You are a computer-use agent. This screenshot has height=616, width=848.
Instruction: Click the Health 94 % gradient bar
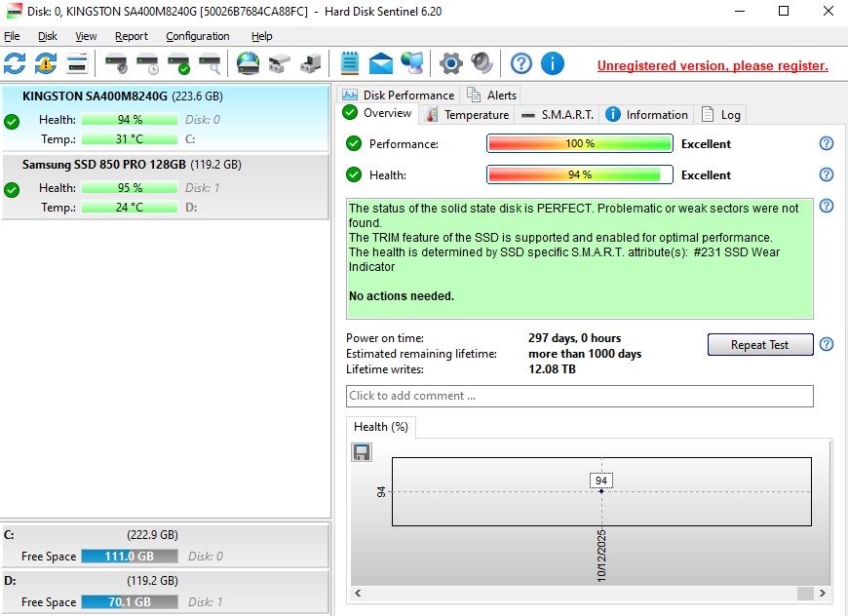[x=580, y=174]
